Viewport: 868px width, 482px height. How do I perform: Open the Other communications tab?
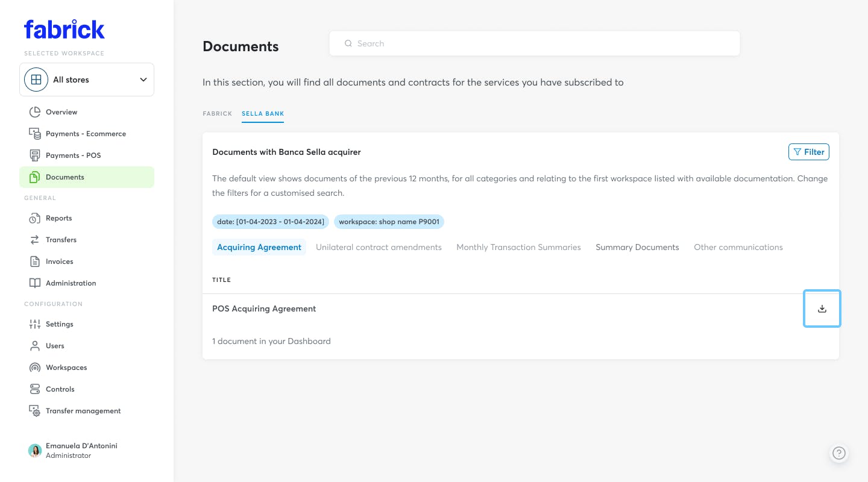point(738,247)
